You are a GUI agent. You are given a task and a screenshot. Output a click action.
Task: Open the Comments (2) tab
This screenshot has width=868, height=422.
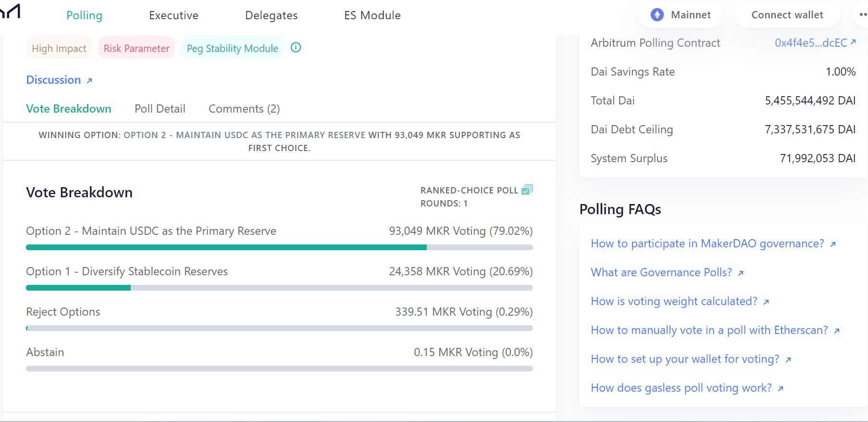click(244, 109)
